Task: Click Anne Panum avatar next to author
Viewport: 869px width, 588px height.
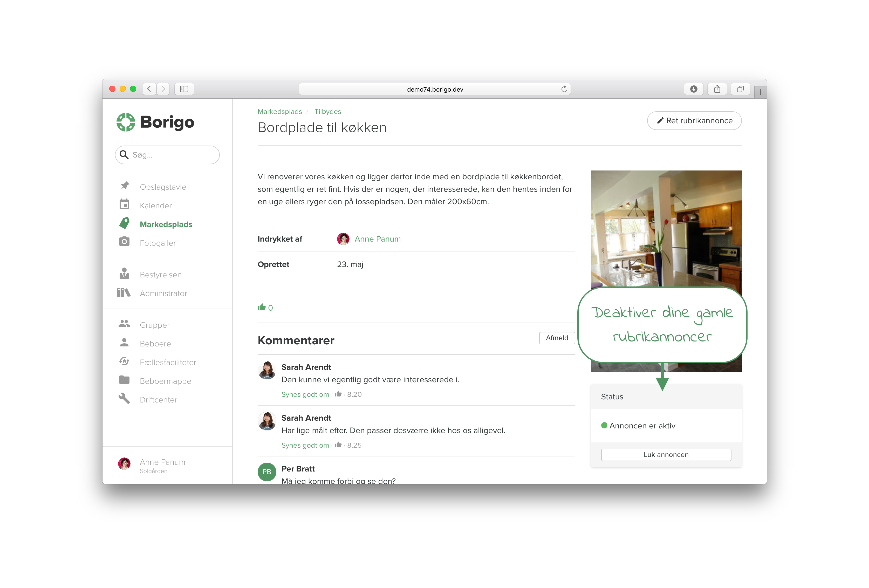Action: click(x=343, y=239)
